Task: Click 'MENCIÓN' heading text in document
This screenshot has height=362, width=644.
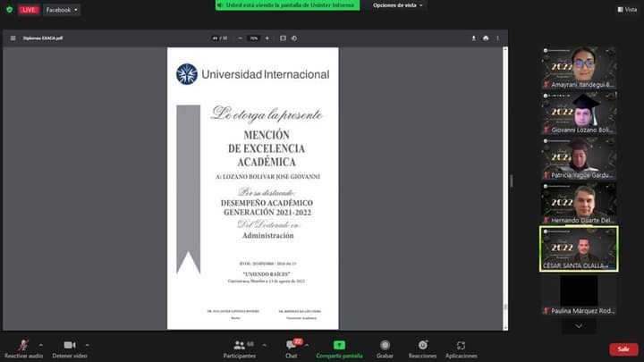Action: coord(267,135)
